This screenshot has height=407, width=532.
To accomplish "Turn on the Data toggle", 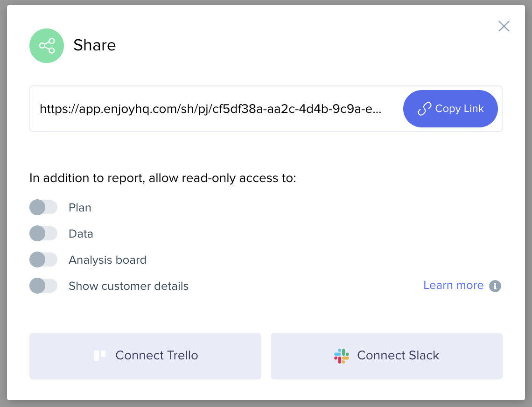I will 43,234.
